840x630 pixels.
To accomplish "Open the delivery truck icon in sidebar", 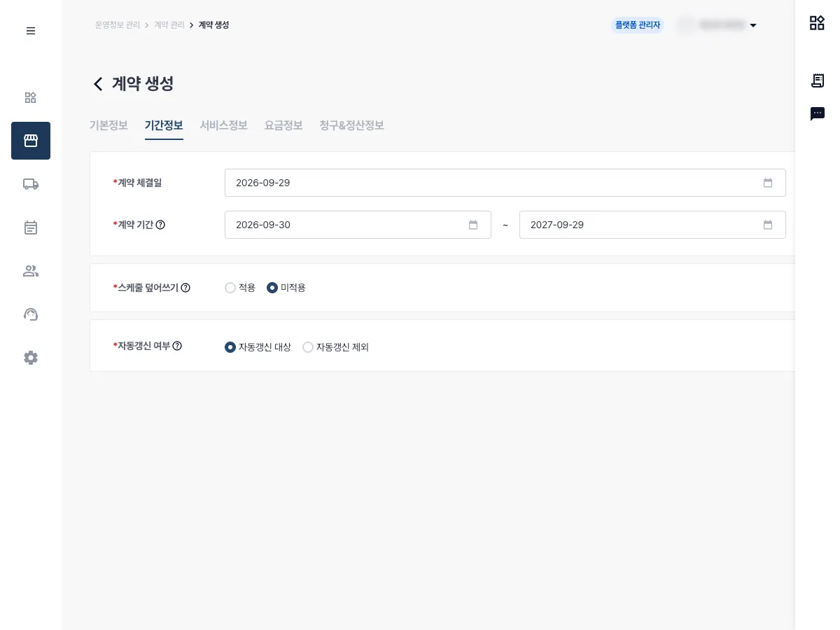I will tap(31, 184).
